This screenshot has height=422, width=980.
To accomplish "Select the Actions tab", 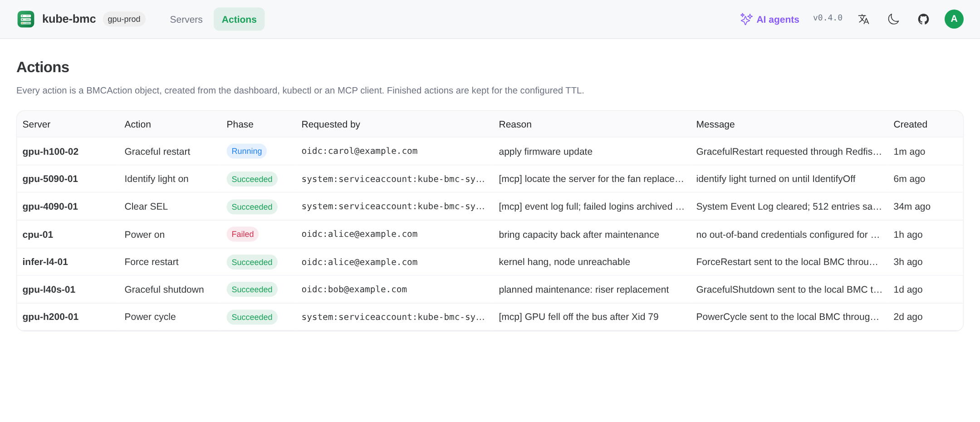I will point(239,20).
